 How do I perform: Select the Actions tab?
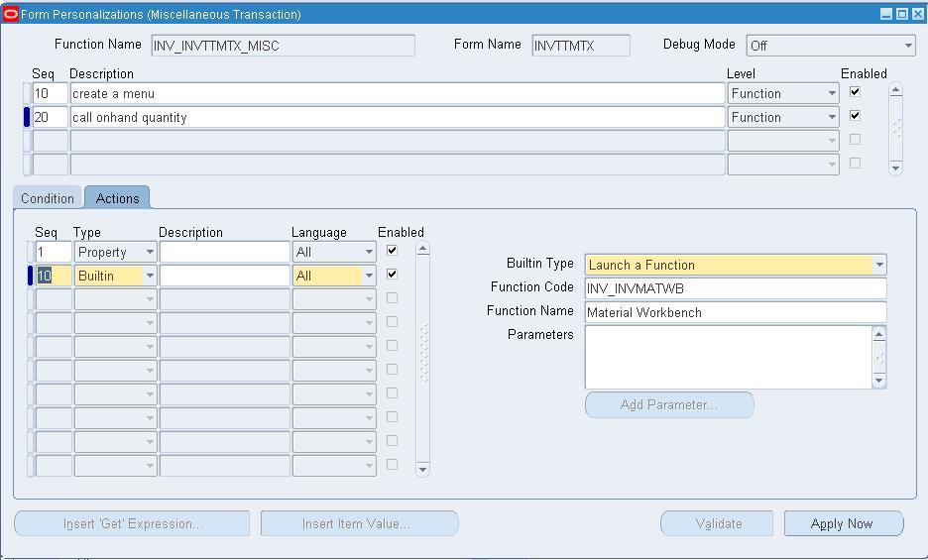coord(117,198)
